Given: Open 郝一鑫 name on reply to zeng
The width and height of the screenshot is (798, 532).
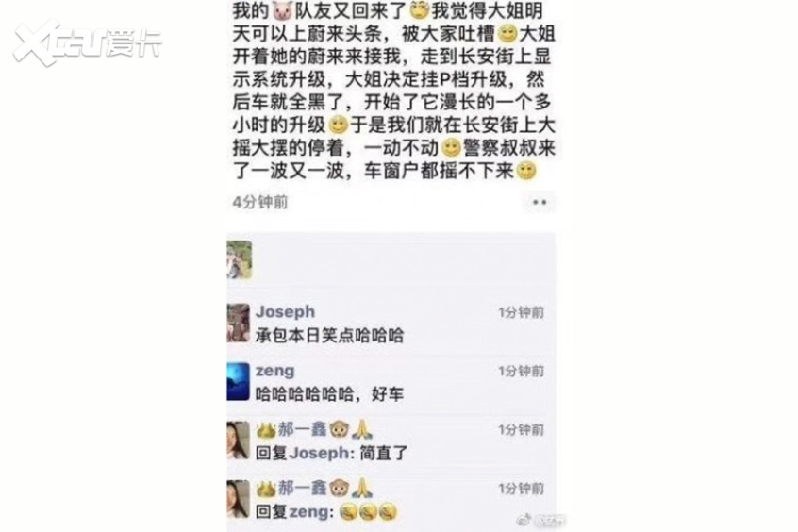Looking at the screenshot, I should coord(302,489).
